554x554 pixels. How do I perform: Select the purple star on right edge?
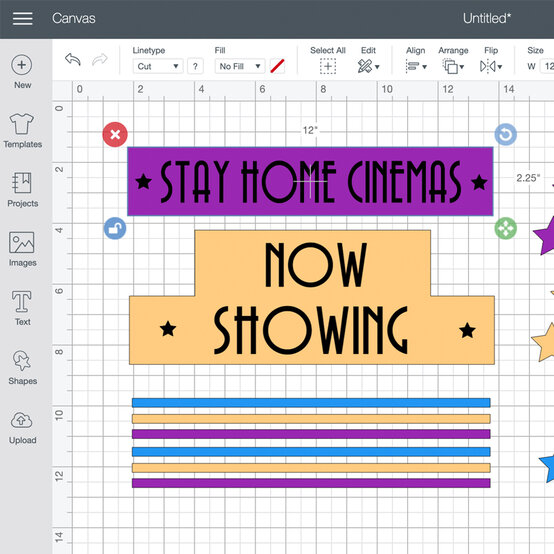[546, 236]
